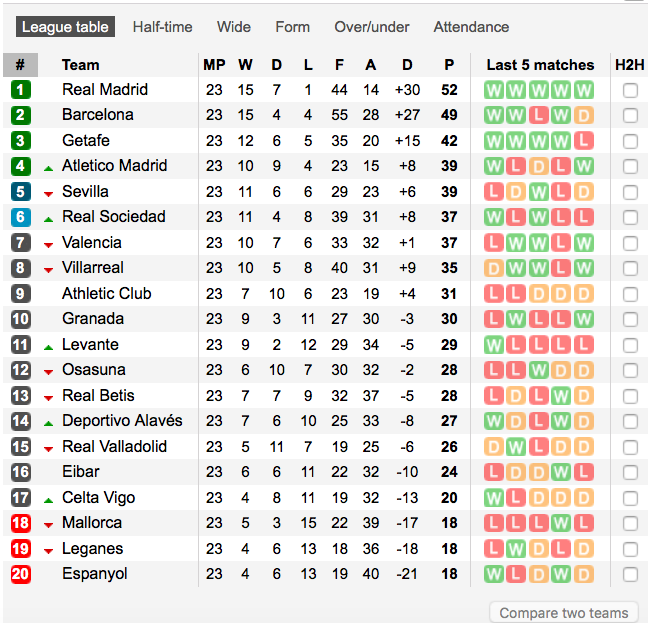Click Espanyol's first W result badge
Screen dimensions: 648x623
(x=494, y=574)
